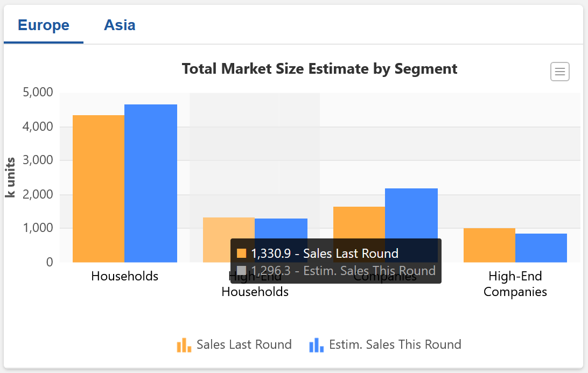Click the k units axis title
The height and width of the screenshot is (373, 588).
click(x=10, y=177)
